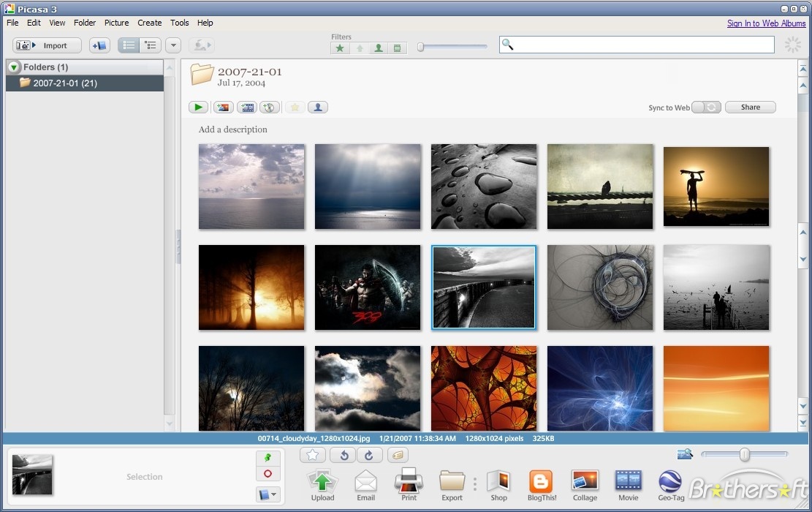
Task: Select the 300 movie poster thumbnail
Action: click(x=368, y=287)
